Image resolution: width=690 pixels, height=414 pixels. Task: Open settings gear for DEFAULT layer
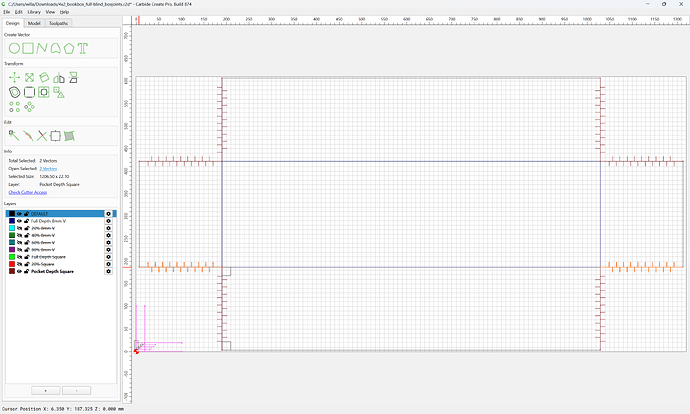click(x=108, y=214)
